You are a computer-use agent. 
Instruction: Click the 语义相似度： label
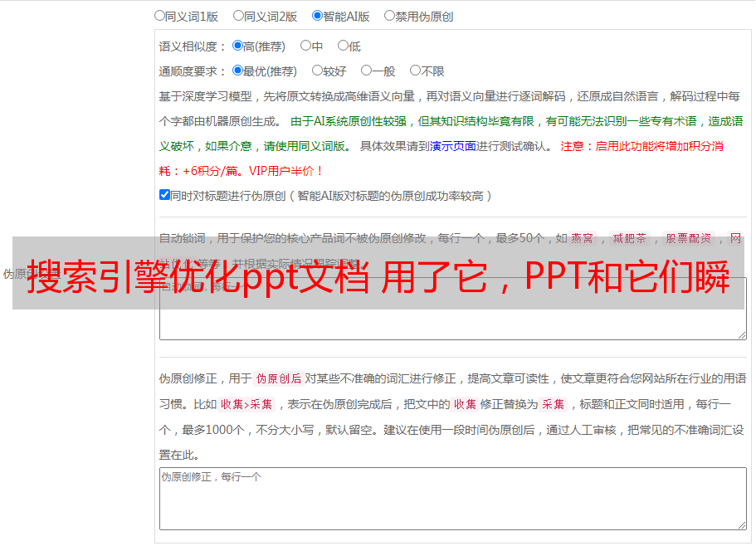[193, 46]
